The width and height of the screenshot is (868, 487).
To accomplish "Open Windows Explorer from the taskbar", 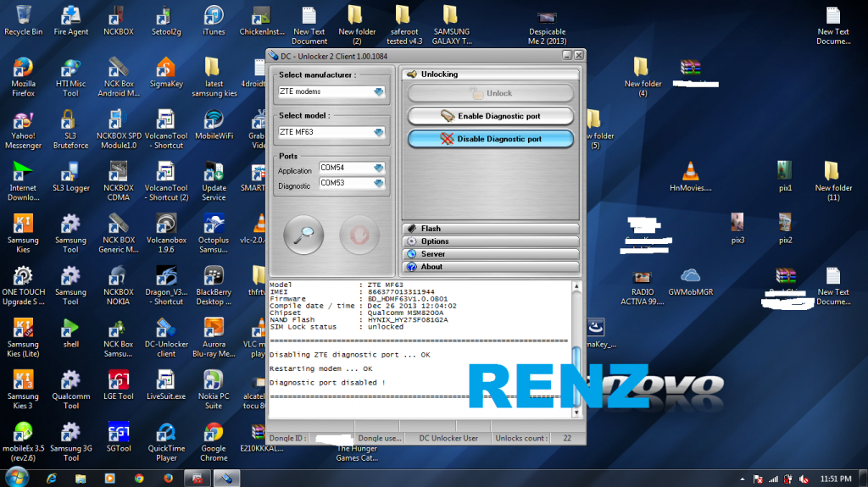I will point(81,479).
